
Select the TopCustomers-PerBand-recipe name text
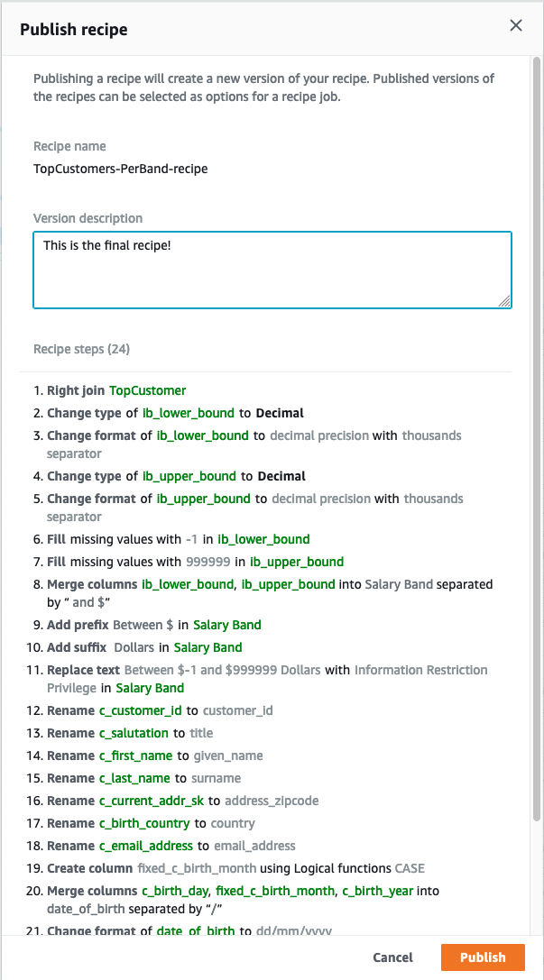[121, 168]
